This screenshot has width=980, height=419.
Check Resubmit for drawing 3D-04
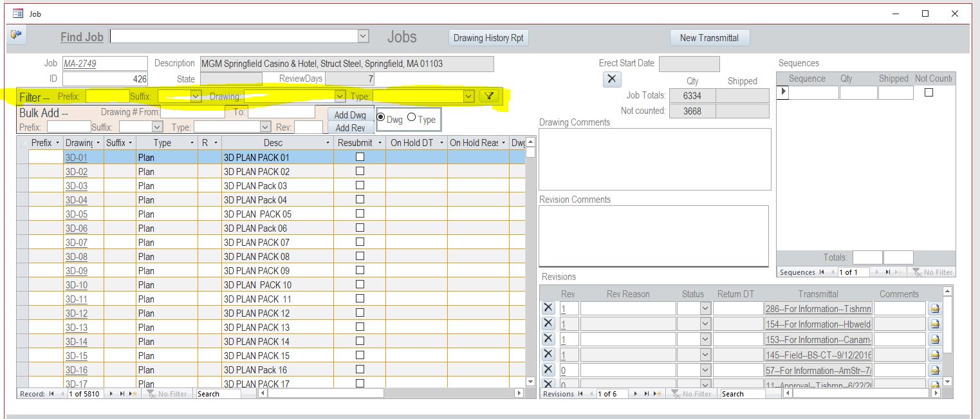click(x=360, y=200)
